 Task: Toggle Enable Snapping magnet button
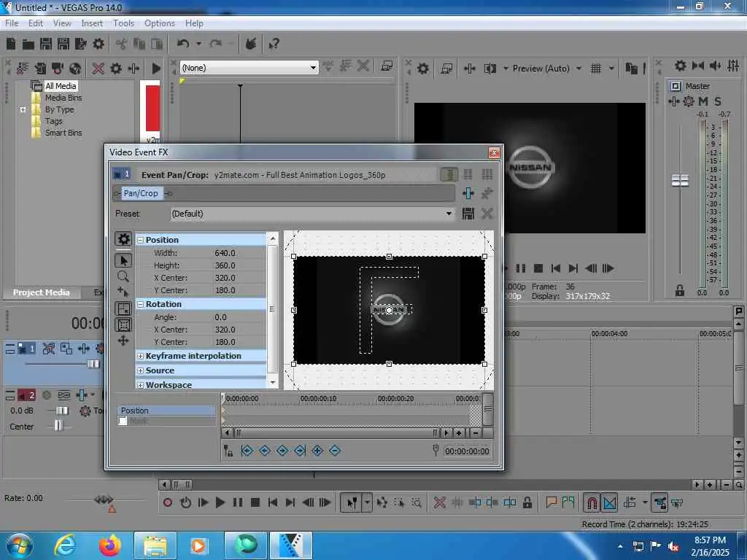point(592,502)
